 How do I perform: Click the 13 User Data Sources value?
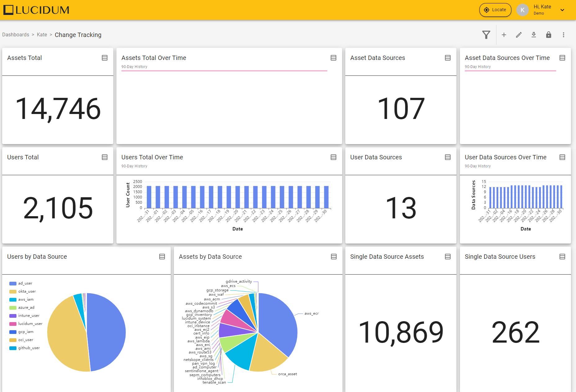pos(401,208)
